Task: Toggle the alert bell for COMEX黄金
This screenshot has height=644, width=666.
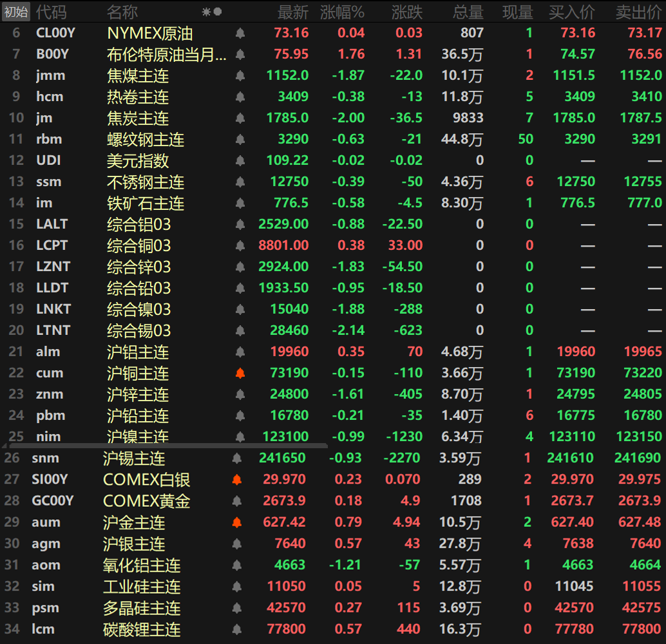Action: click(x=236, y=500)
